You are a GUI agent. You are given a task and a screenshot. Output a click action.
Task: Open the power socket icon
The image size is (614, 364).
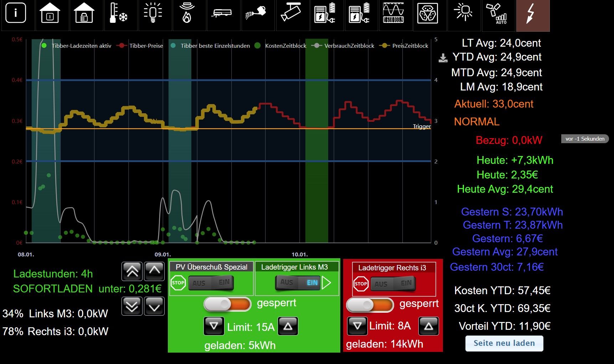coord(428,13)
